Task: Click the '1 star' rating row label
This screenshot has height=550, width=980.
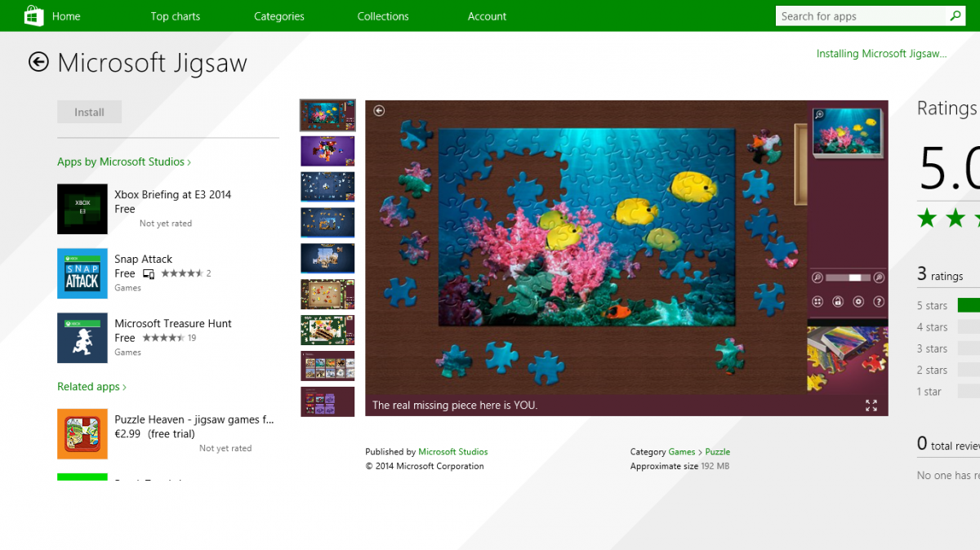Action: (x=929, y=392)
